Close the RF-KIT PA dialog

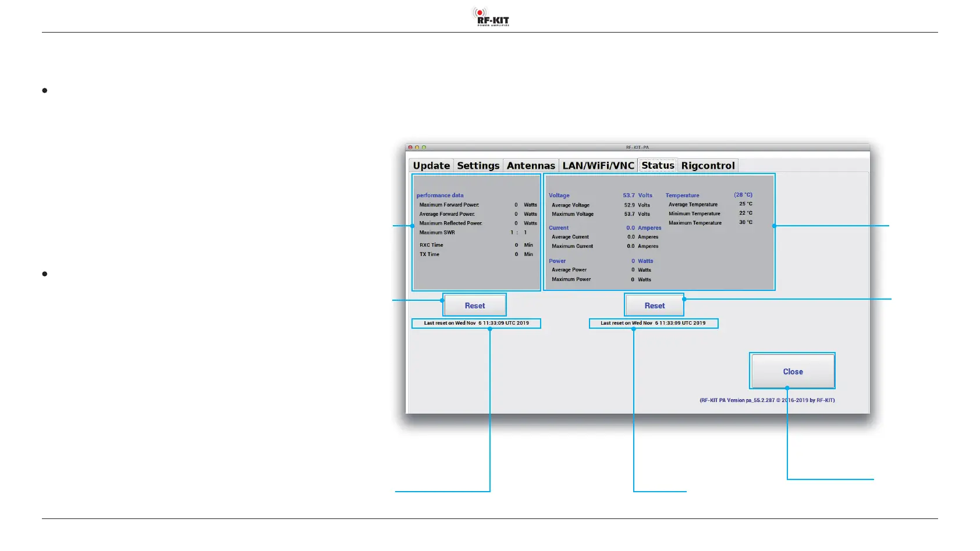tap(793, 371)
